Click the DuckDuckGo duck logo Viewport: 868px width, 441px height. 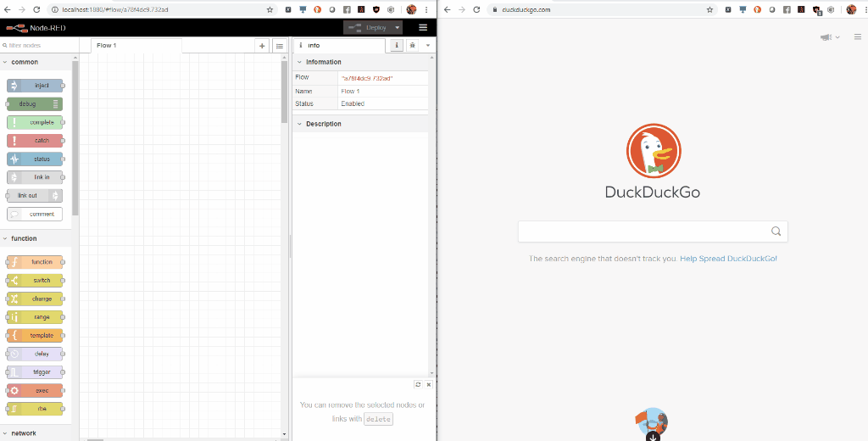pyautogui.click(x=654, y=151)
